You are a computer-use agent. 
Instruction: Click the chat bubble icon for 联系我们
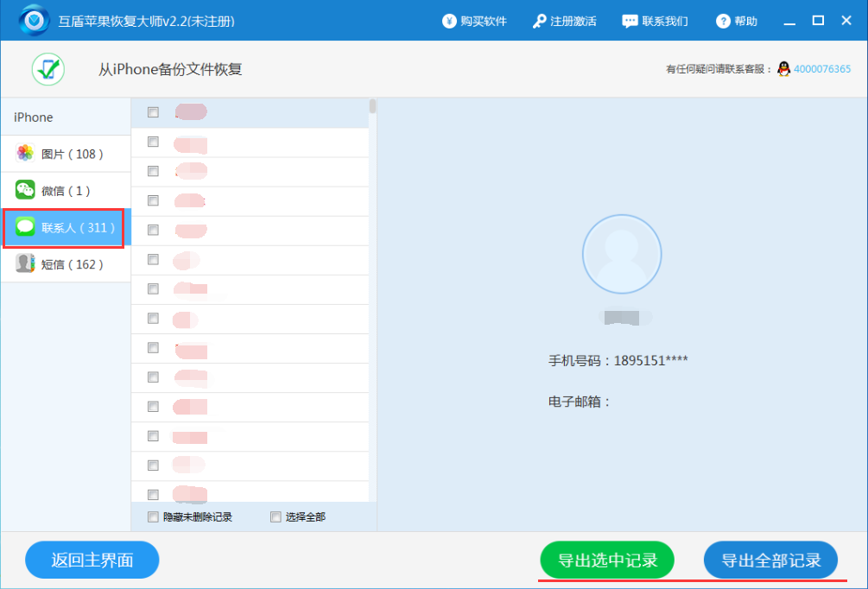tap(630, 22)
